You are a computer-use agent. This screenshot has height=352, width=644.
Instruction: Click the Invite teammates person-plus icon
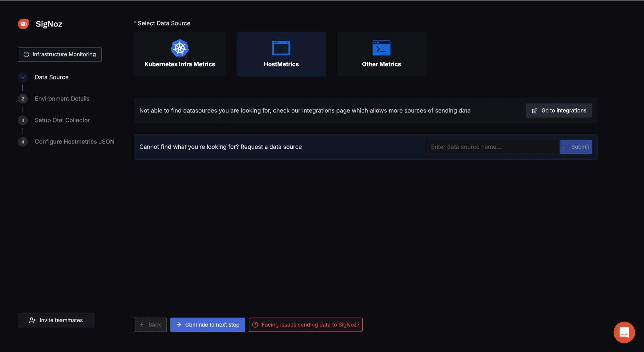32,320
